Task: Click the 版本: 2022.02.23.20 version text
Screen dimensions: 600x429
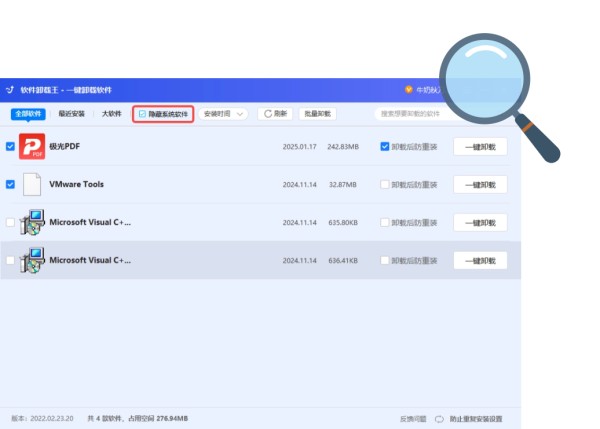Action: 42,418
